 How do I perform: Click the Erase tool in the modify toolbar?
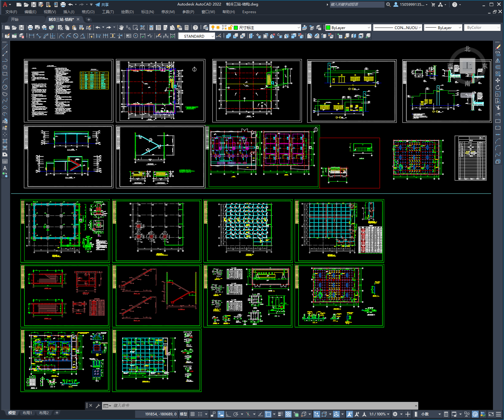coord(498,47)
